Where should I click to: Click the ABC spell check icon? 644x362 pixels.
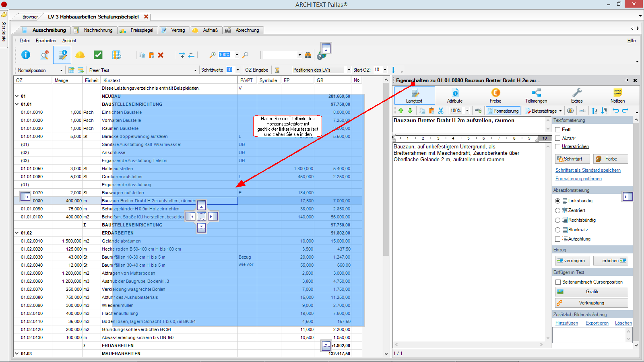(478, 111)
